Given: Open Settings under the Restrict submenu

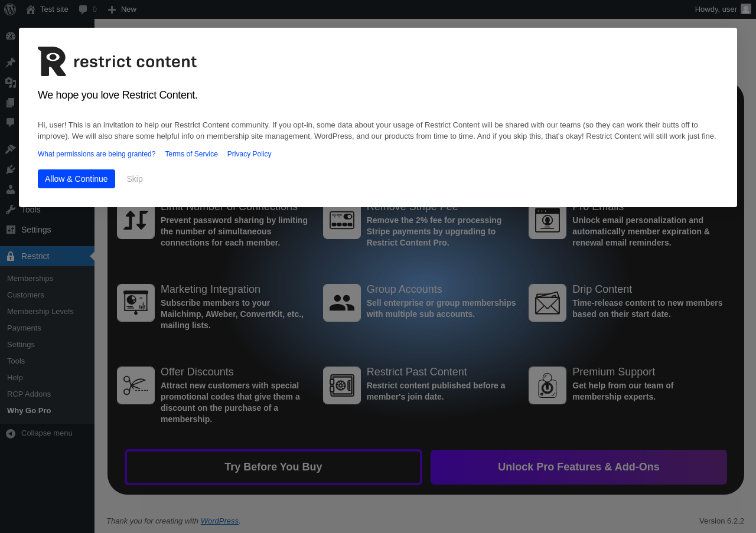Looking at the screenshot, I should (x=21, y=345).
